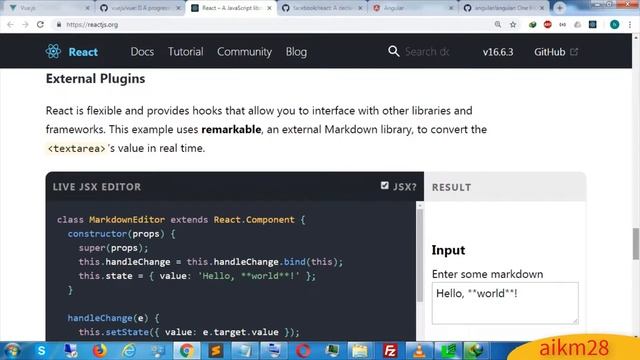This screenshot has width=640, height=360.
Task: Click the browser forward arrow
Action: tap(25, 24)
